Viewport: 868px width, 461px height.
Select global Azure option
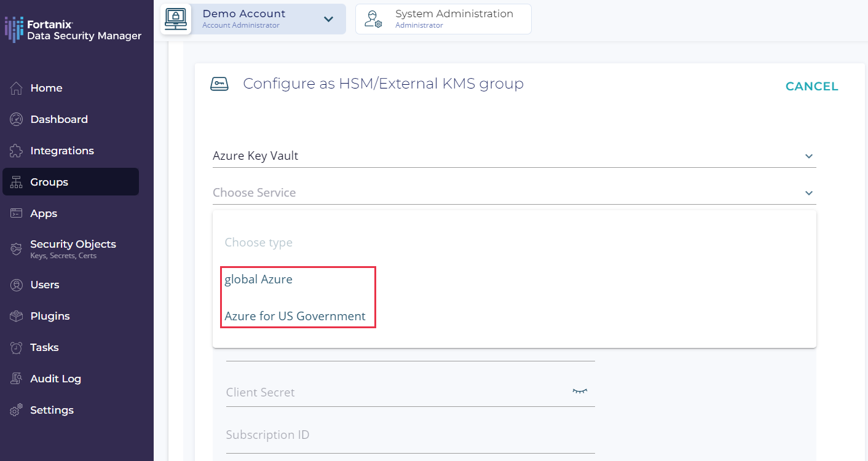tap(259, 280)
